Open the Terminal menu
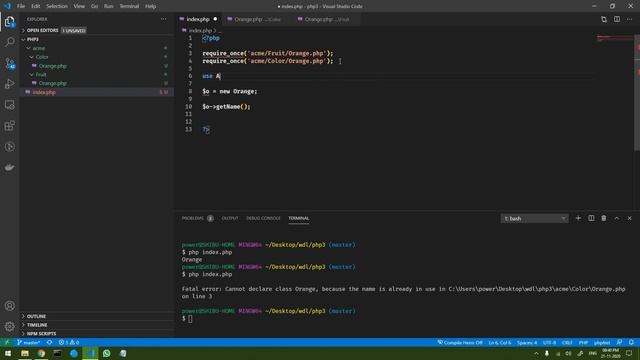 click(x=129, y=6)
